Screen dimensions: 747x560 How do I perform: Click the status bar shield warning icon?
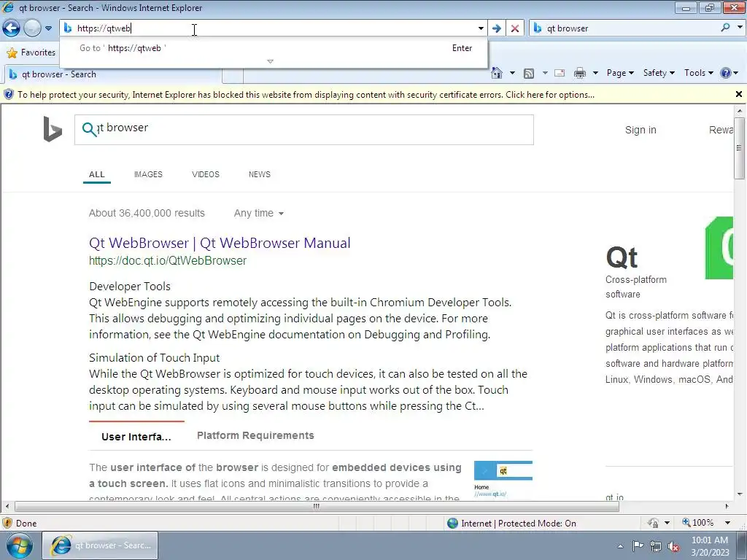pos(7,523)
